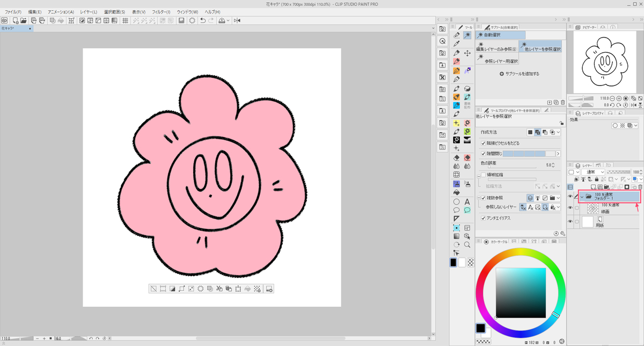Click deselect icon in selection launcher
Viewport: 644px width, 346px height.
[153, 289]
